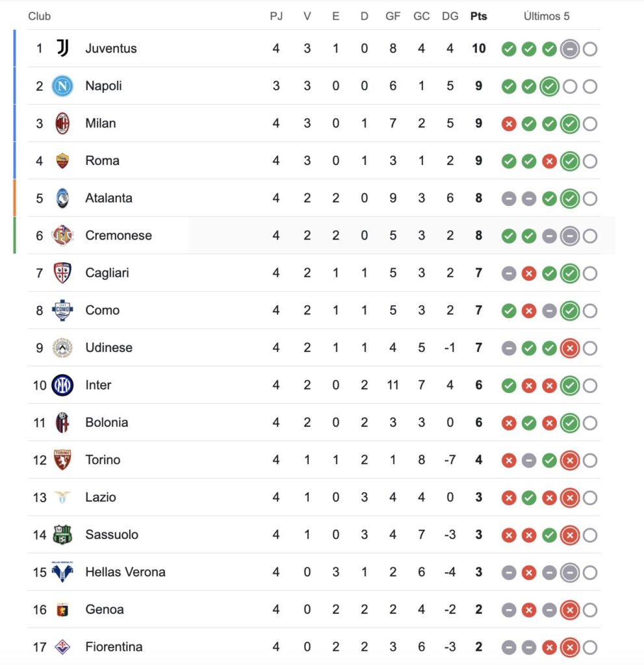
Task: Click the Inter club logo
Action: point(62,385)
